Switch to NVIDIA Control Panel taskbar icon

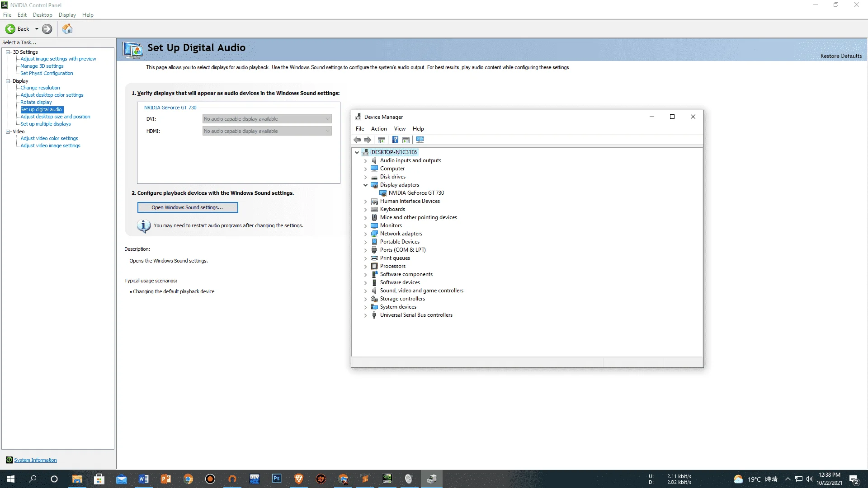(x=387, y=479)
